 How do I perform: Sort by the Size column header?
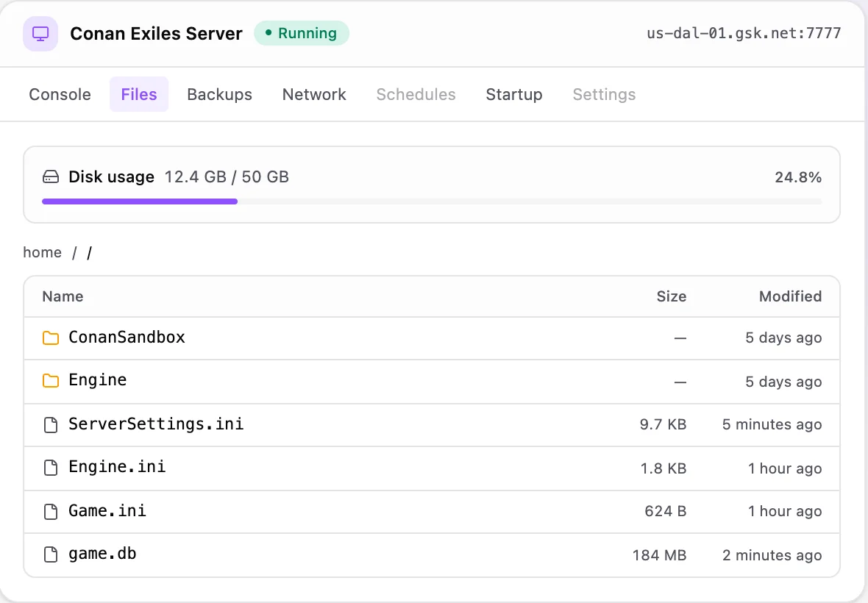[672, 296]
